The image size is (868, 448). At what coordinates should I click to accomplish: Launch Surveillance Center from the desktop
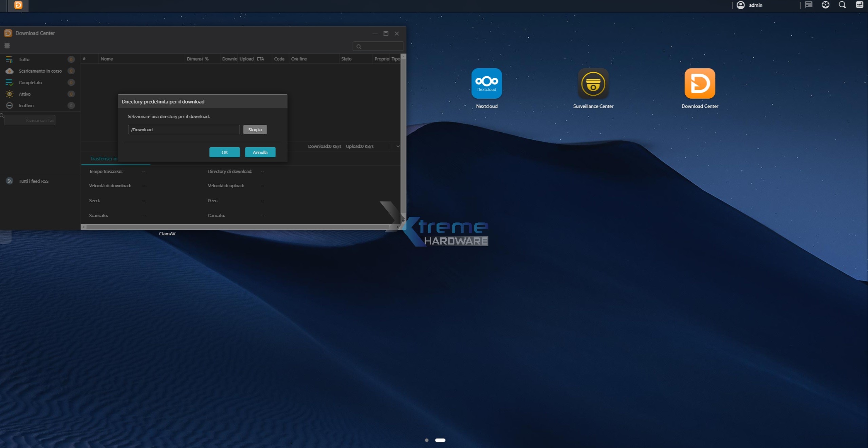593,83
